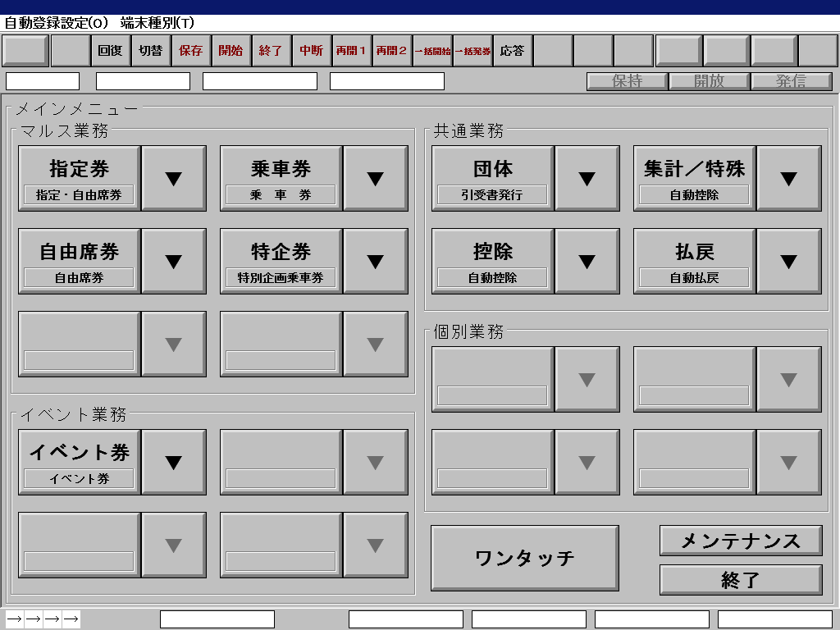The image size is (840, 630).
Task: Click the ワンタッチ button
Action: click(525, 558)
